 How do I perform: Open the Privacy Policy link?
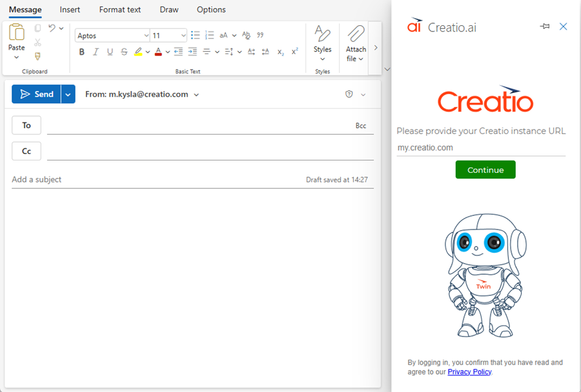[x=469, y=371]
